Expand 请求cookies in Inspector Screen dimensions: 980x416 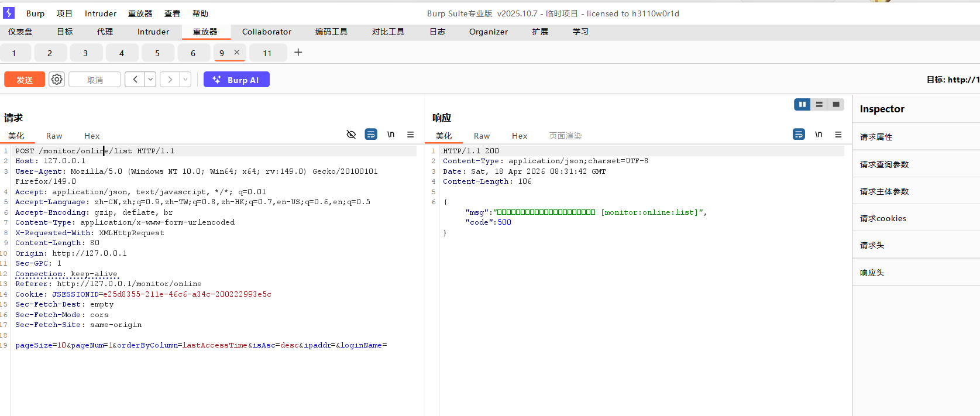(916, 218)
